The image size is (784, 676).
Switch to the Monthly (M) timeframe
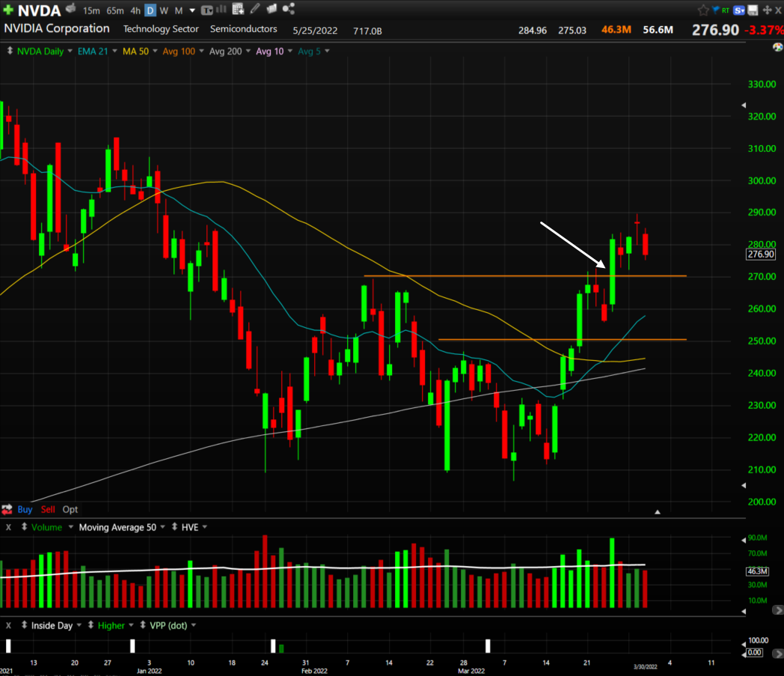pyautogui.click(x=179, y=10)
